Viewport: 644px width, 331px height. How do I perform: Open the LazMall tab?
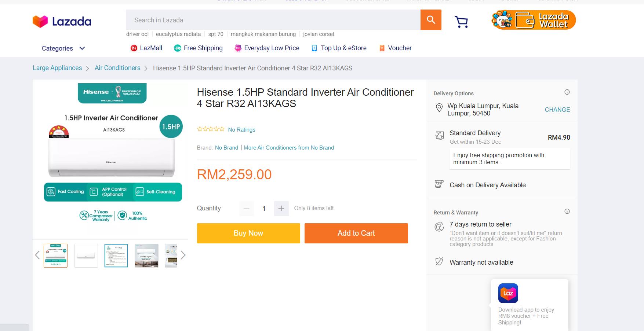coord(146,48)
